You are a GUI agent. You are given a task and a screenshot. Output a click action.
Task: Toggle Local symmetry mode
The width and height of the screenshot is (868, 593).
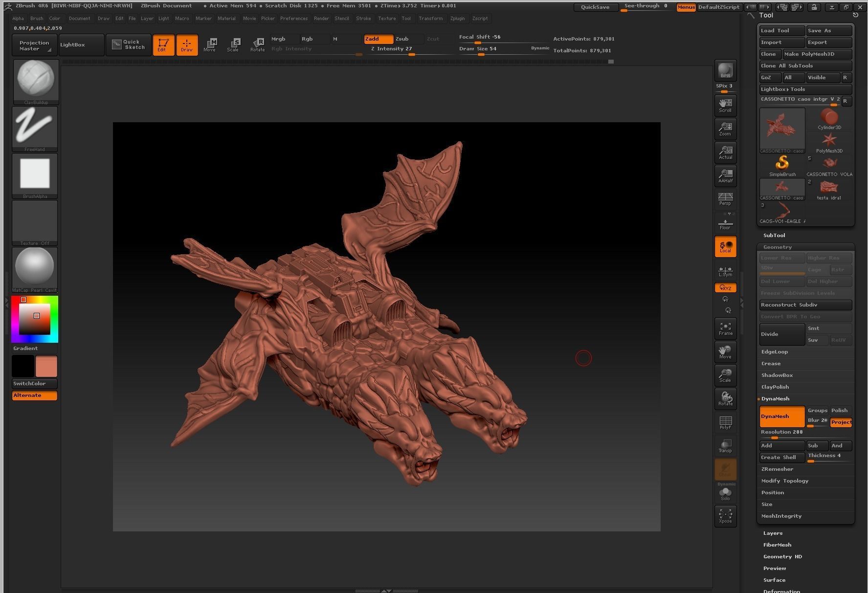pyautogui.click(x=725, y=246)
